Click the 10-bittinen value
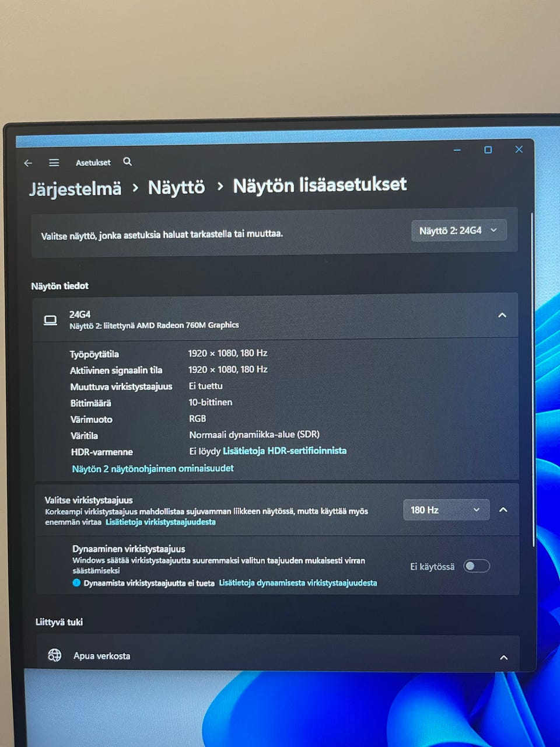This screenshot has width=560, height=747. pyautogui.click(x=211, y=402)
